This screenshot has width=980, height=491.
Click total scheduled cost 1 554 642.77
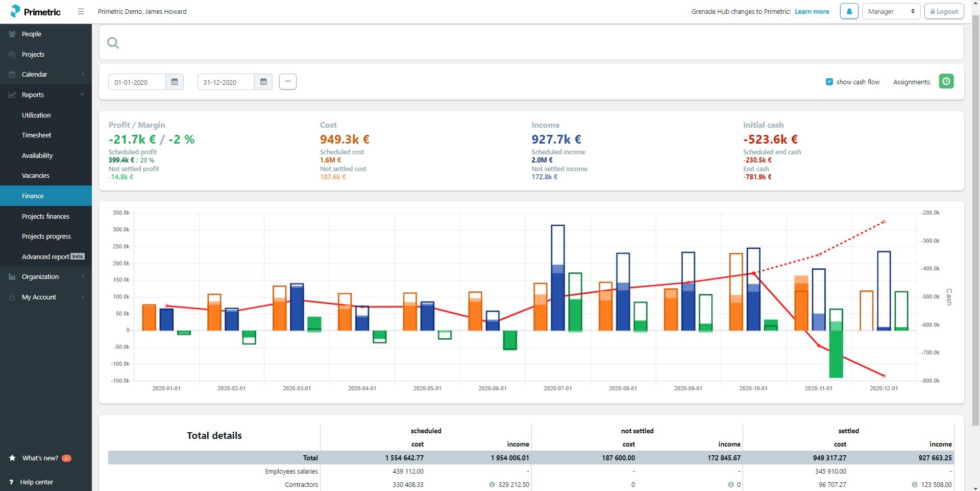[x=404, y=458]
